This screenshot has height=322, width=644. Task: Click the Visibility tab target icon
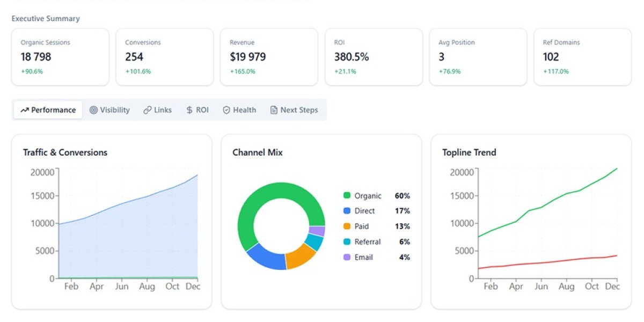(93, 110)
